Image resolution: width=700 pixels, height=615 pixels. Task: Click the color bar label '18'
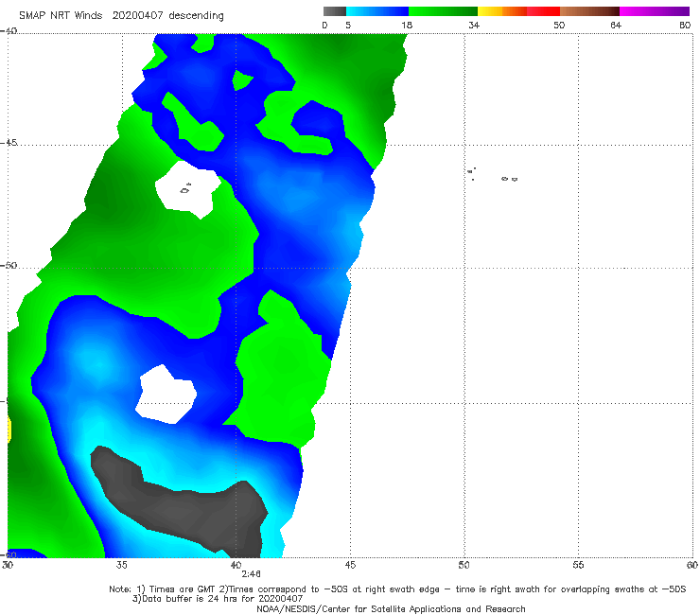point(407,25)
